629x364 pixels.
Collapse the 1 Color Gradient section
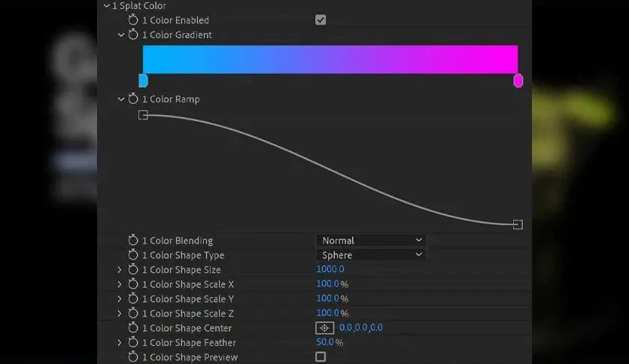tap(120, 35)
